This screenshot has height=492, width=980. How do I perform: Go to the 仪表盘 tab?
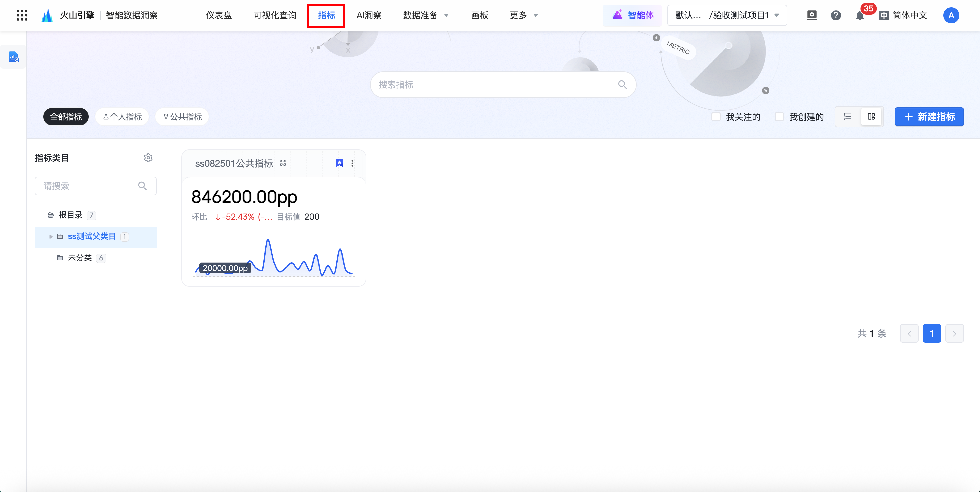tap(219, 15)
